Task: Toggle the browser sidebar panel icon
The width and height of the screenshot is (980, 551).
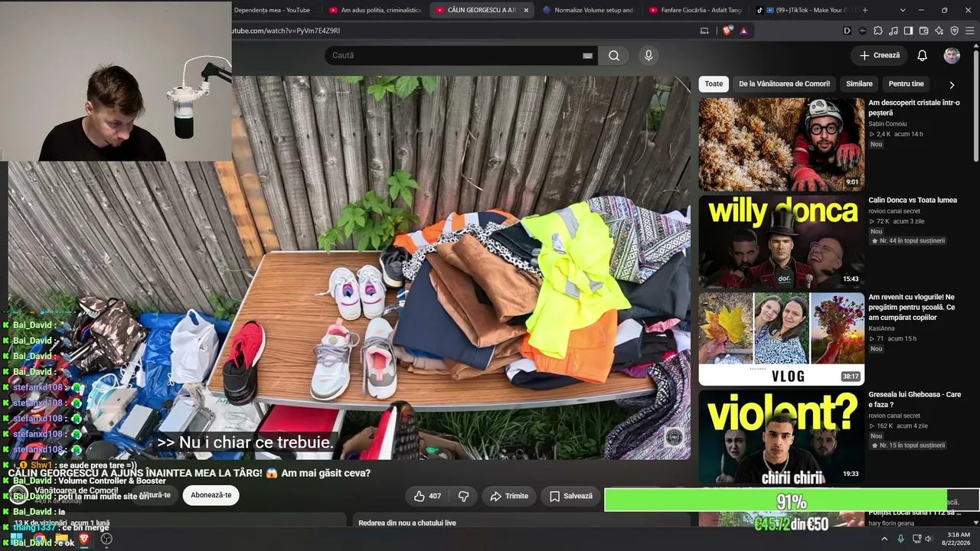Action: coord(909,31)
